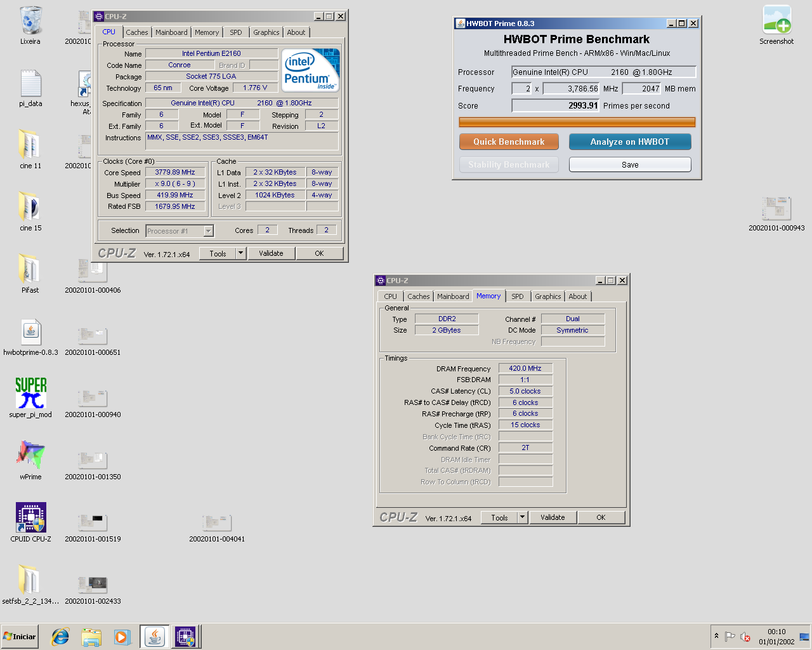Click the Save button in HWBOT Prime

coord(630,164)
